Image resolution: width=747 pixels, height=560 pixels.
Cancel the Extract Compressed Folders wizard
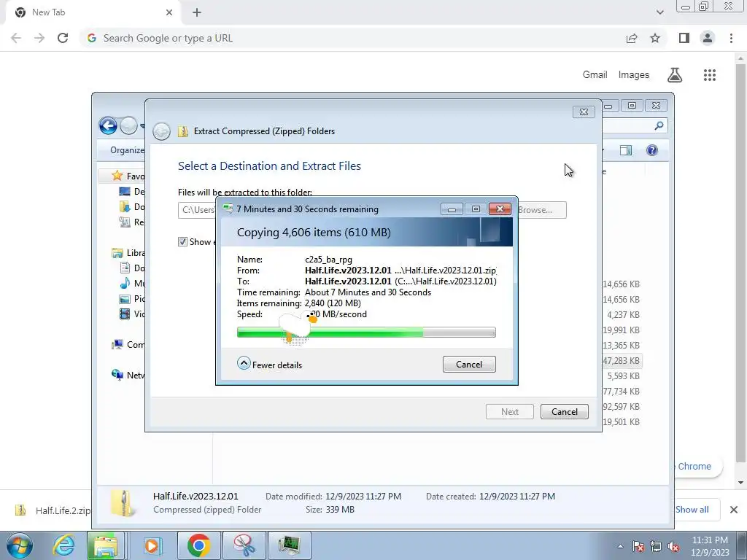(564, 411)
